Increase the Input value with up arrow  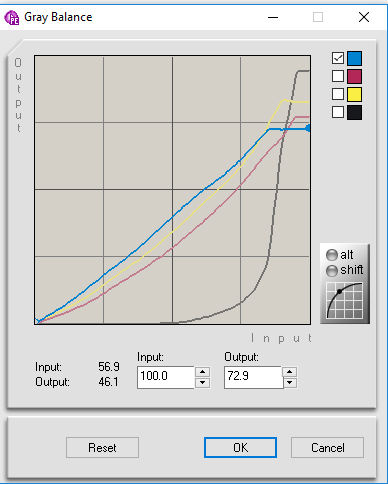(202, 372)
